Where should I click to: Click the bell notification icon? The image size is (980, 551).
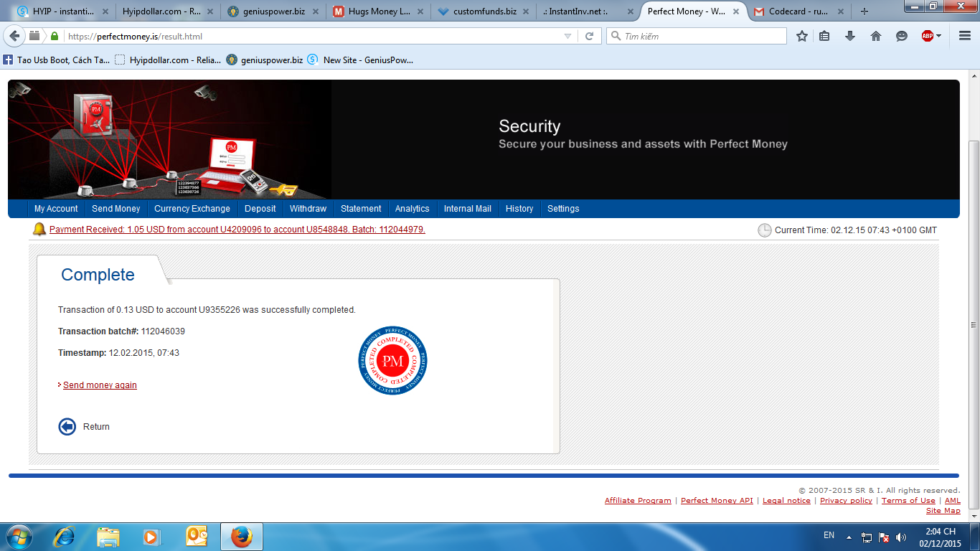[x=39, y=230]
